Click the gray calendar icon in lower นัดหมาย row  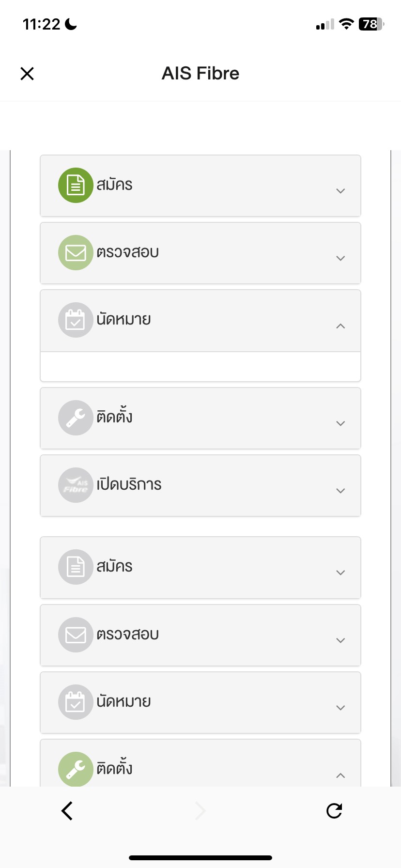(76, 702)
